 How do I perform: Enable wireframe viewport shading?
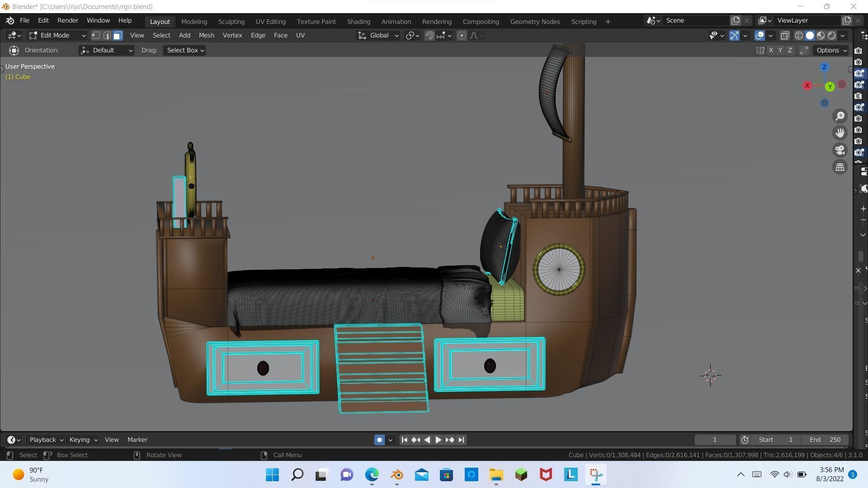coord(799,35)
